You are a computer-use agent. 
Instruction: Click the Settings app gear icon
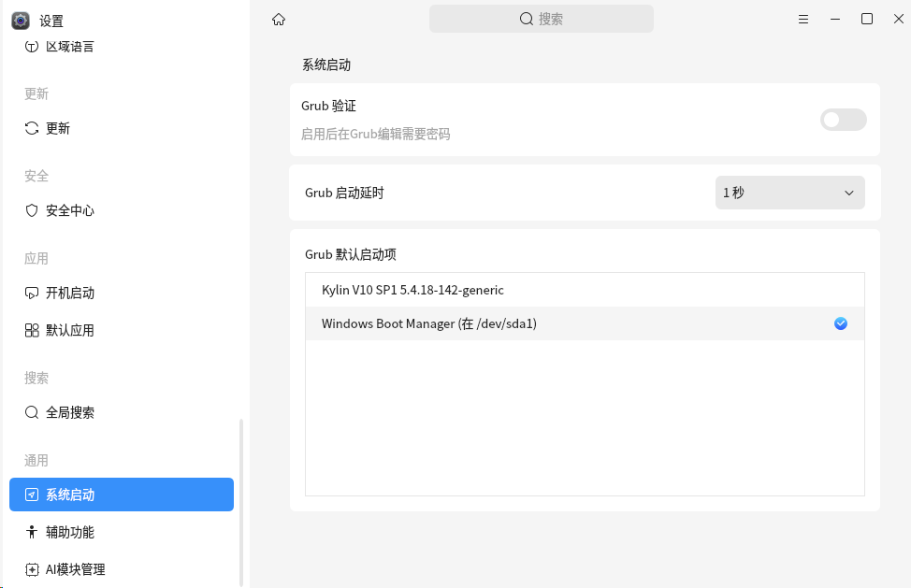21,21
